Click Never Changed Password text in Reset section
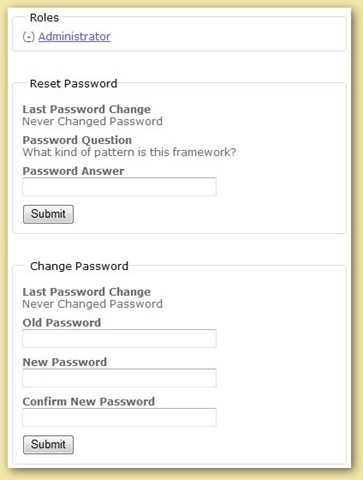Viewport: 363px width, 480px height. [92, 121]
